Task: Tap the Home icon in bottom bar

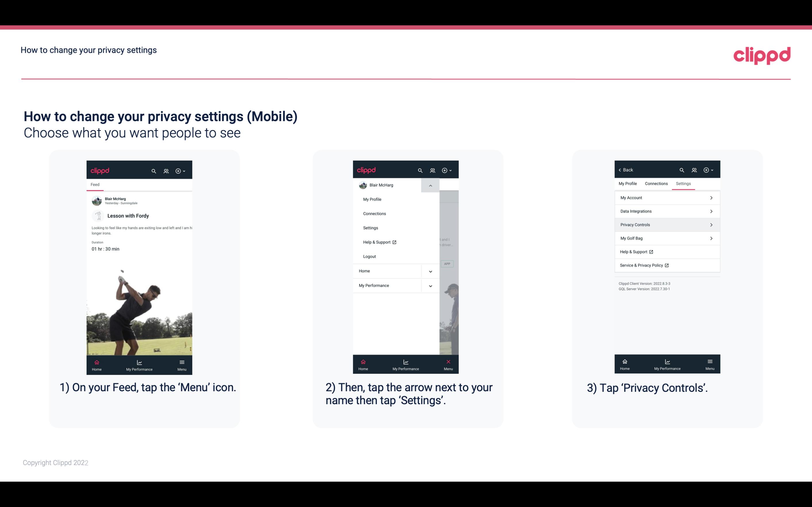Action: click(x=97, y=362)
